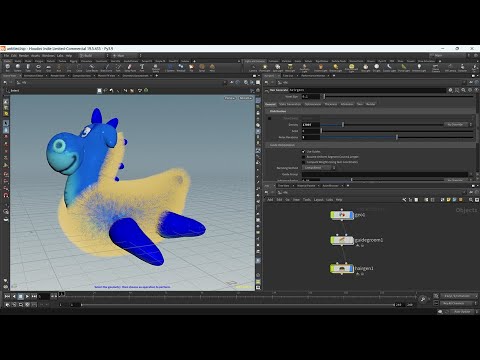
Task: Click the current frame number field
Action: pos(44,296)
